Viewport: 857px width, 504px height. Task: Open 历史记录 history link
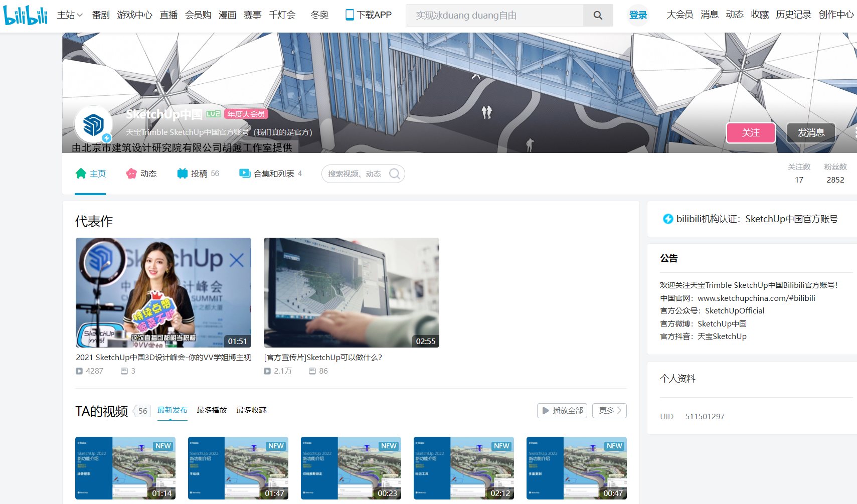tap(793, 15)
